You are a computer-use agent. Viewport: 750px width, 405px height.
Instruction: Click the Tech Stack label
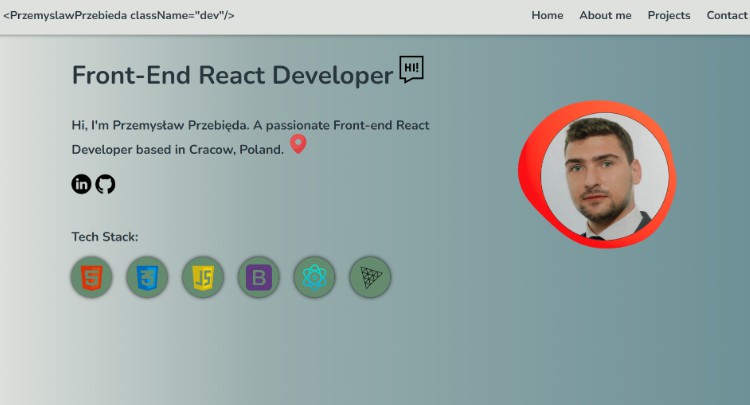point(105,237)
